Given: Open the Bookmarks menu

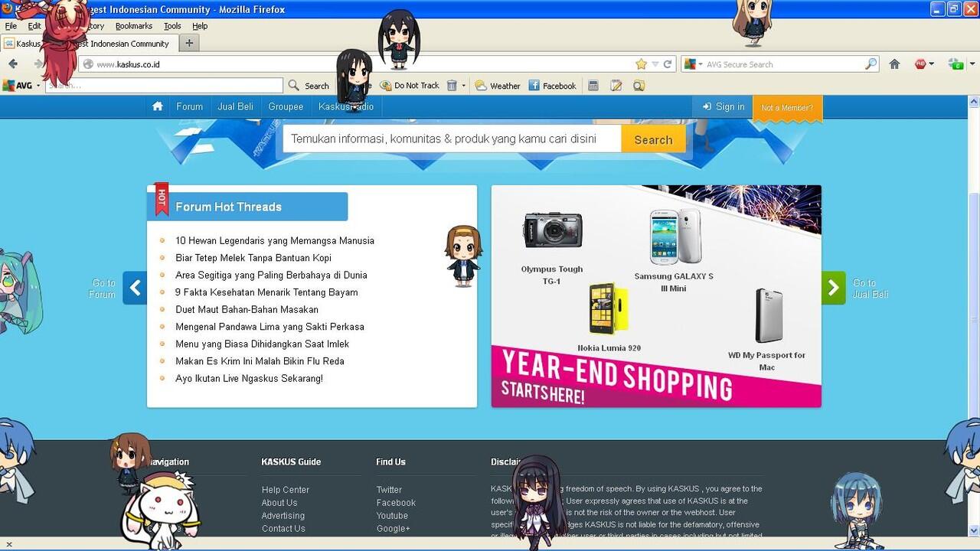Looking at the screenshot, I should click(x=134, y=26).
